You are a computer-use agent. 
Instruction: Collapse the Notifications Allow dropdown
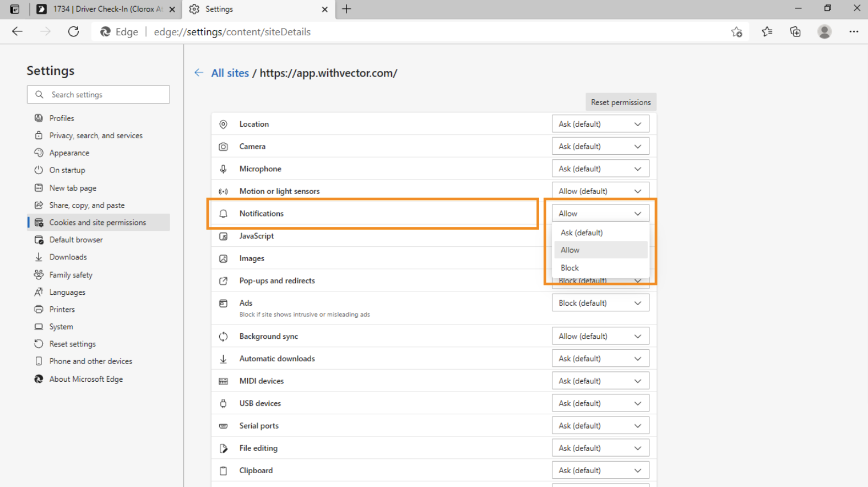click(600, 213)
